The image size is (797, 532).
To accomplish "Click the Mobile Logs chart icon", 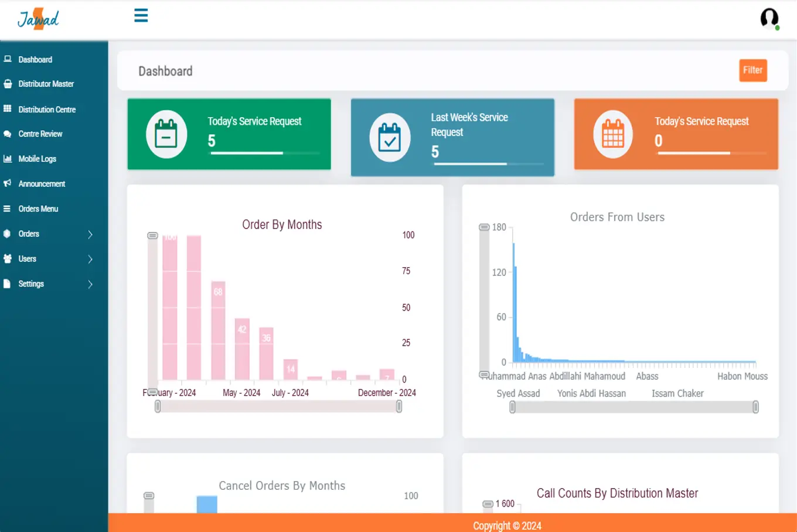I will [x=8, y=159].
